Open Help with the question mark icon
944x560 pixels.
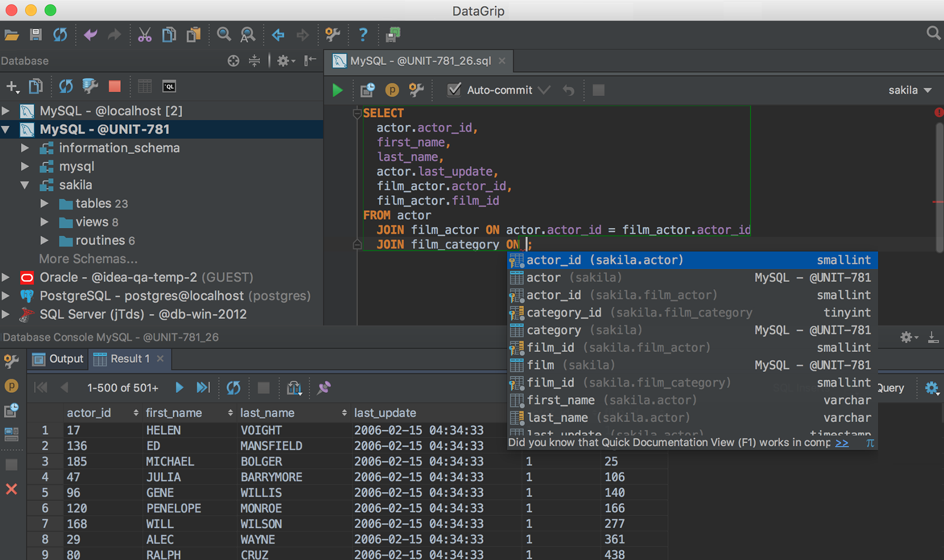[363, 35]
